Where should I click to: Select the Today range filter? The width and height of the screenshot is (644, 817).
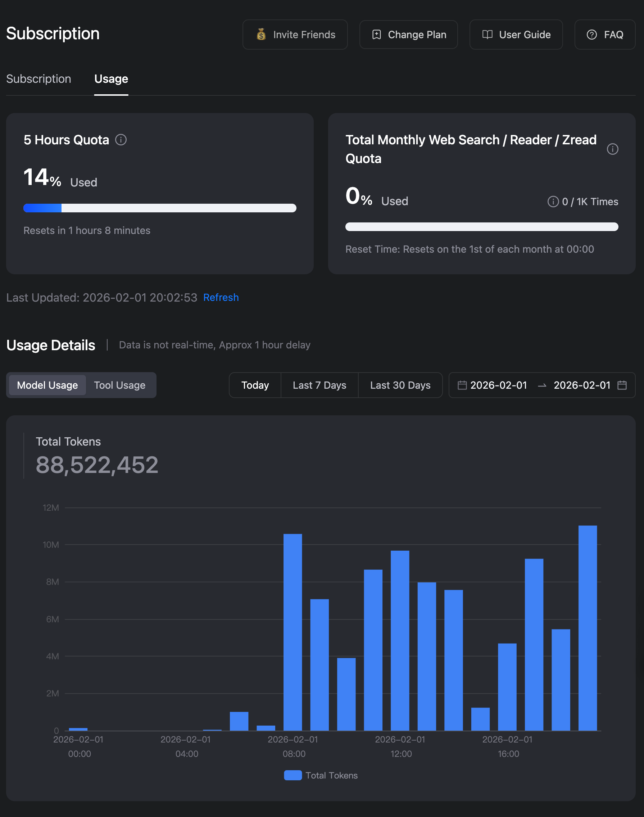click(255, 385)
